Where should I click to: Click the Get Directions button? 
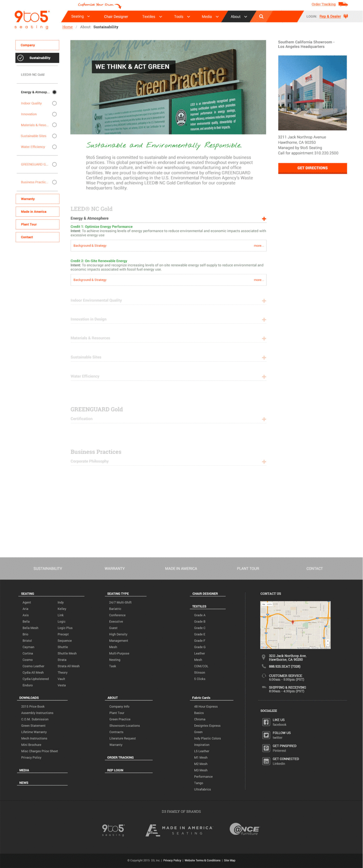[x=312, y=168]
